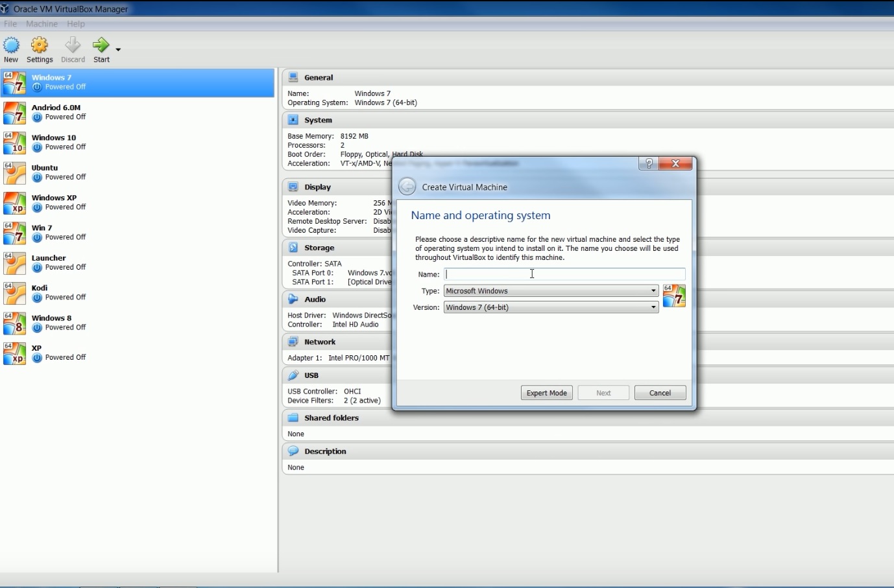Click the Storage section disk icon
The width and height of the screenshot is (894, 588).
(x=293, y=248)
